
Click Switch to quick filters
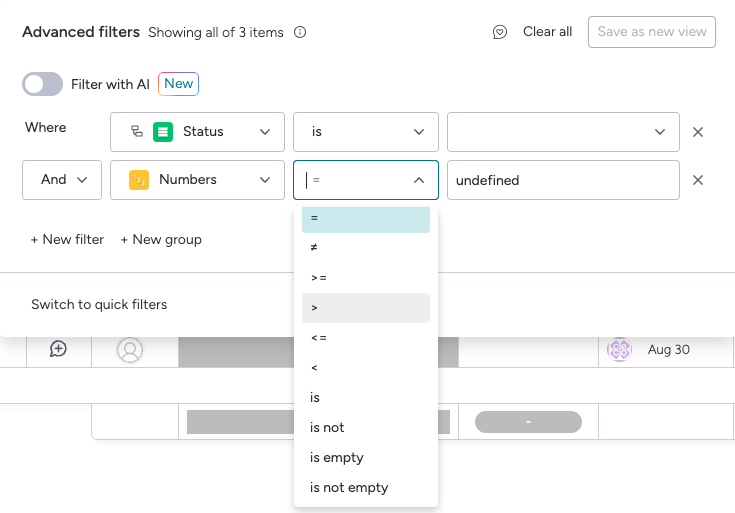click(99, 304)
